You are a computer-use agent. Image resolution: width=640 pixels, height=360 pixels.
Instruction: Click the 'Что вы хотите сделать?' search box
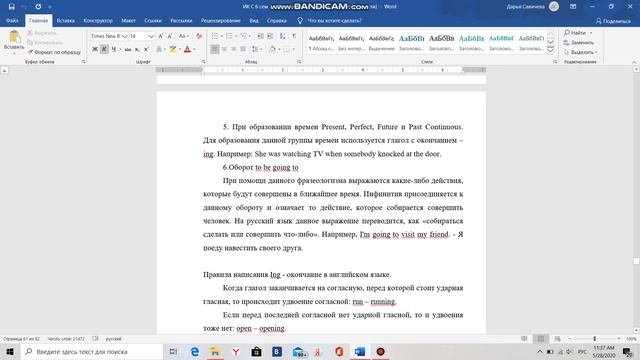pos(334,20)
